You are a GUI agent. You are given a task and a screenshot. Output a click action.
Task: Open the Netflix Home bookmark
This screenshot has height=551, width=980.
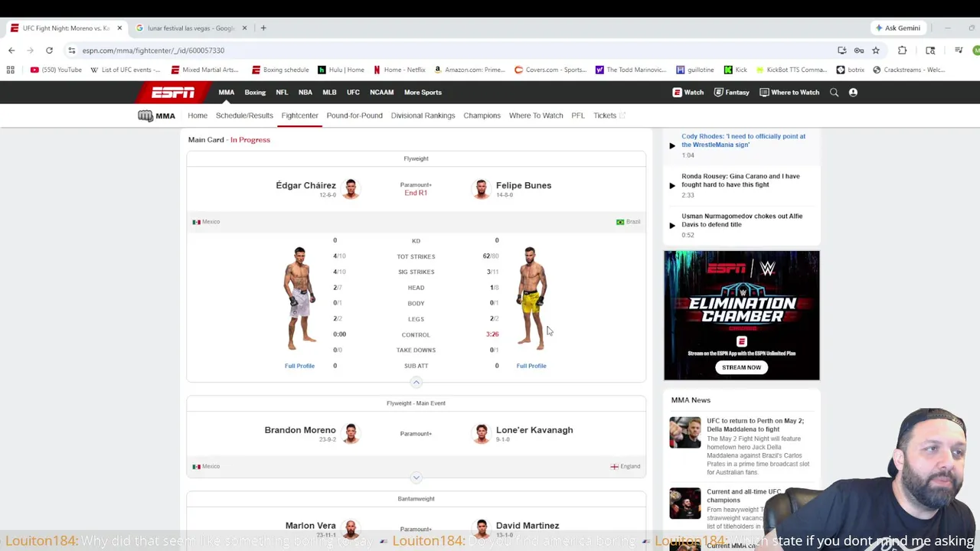click(x=399, y=70)
